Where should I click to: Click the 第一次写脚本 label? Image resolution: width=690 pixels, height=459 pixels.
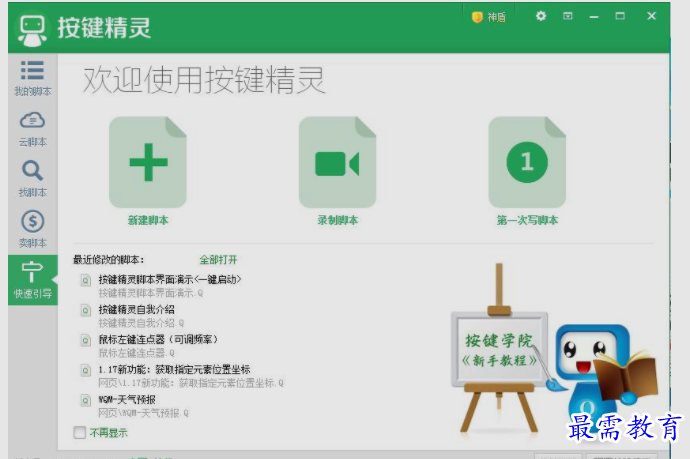coord(527,220)
